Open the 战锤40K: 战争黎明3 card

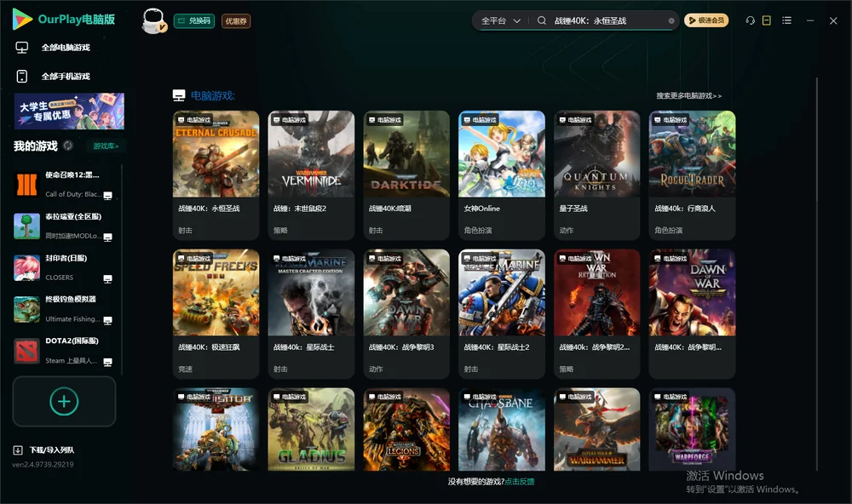[x=406, y=313]
